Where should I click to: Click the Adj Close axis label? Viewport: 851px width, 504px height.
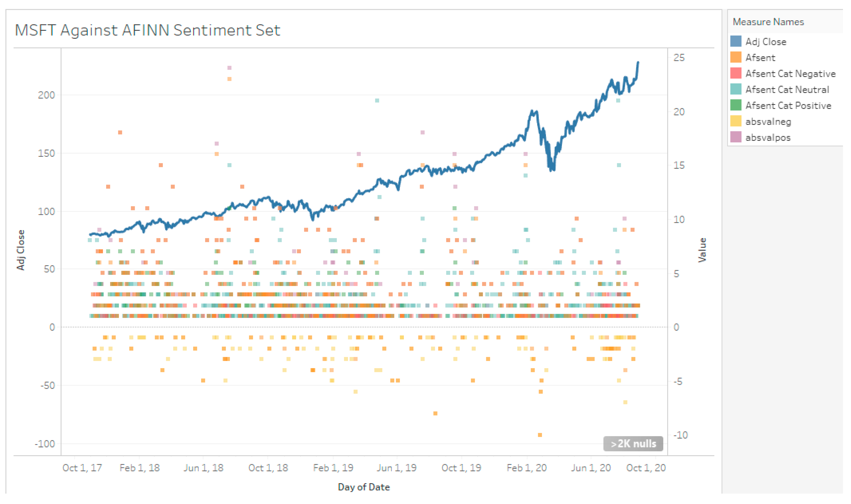click(x=21, y=250)
